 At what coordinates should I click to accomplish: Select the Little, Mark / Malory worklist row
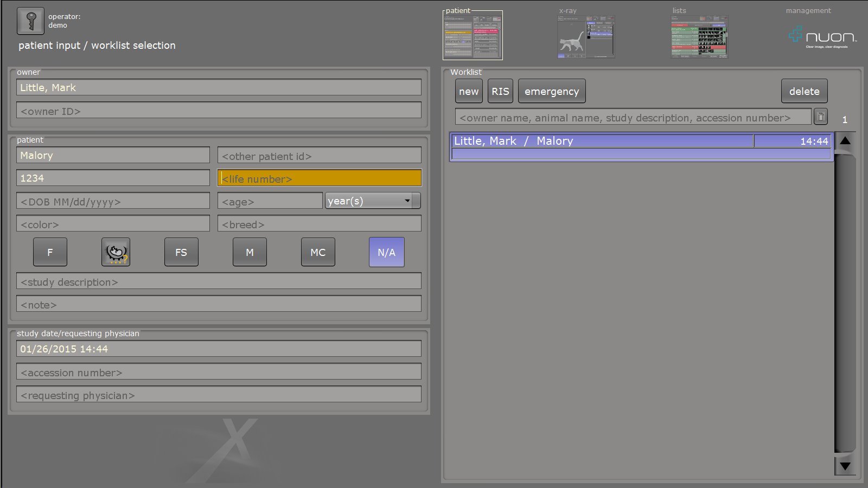(x=641, y=146)
